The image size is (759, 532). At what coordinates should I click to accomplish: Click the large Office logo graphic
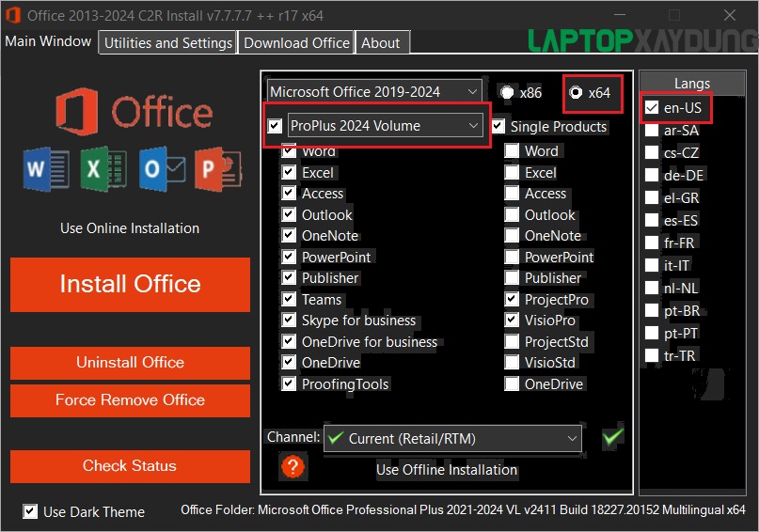134,112
